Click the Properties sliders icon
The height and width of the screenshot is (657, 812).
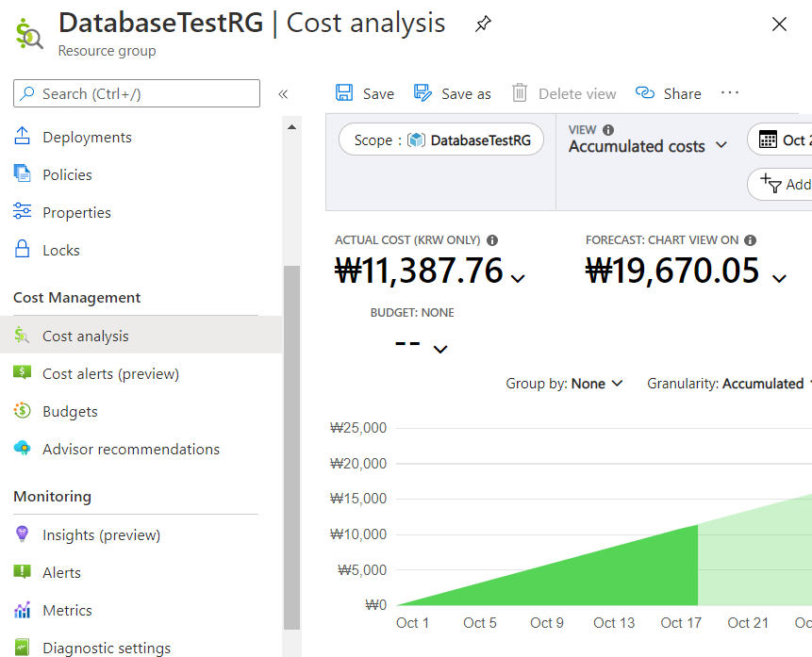pos(22,211)
